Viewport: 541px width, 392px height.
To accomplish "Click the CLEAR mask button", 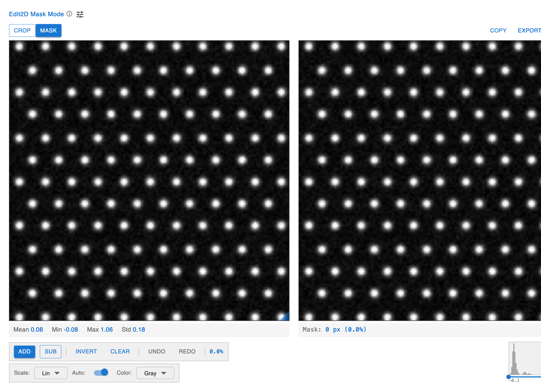I will tap(120, 351).
